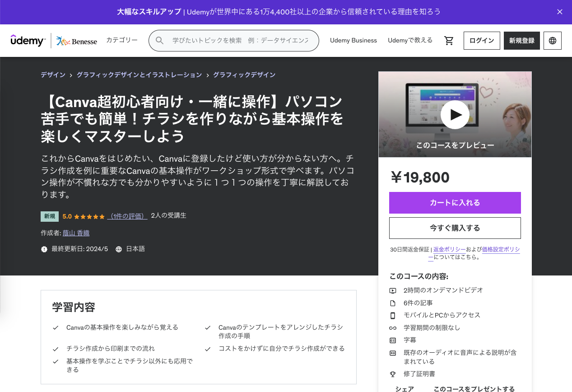The image size is (572, 392).
Task: Click このコースをプレゼントする
Action: tap(474, 388)
